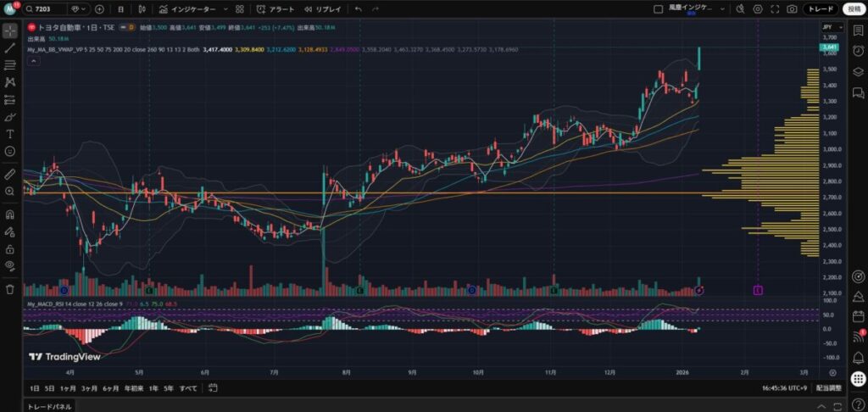The height and width of the screenshot is (412, 868).
Task: Toggle hide all drawings eye icon
Action: [10, 265]
